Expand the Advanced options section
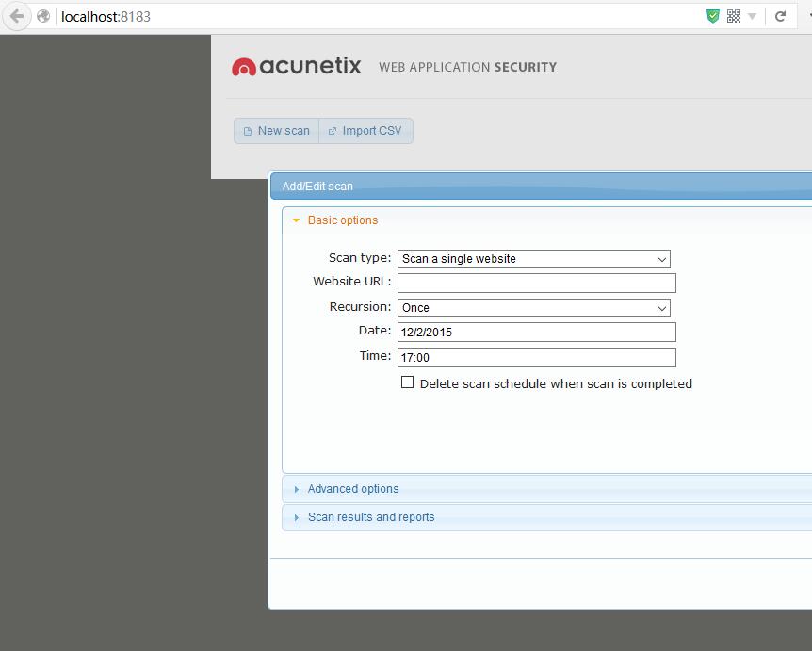This screenshot has width=812, height=651. point(352,489)
